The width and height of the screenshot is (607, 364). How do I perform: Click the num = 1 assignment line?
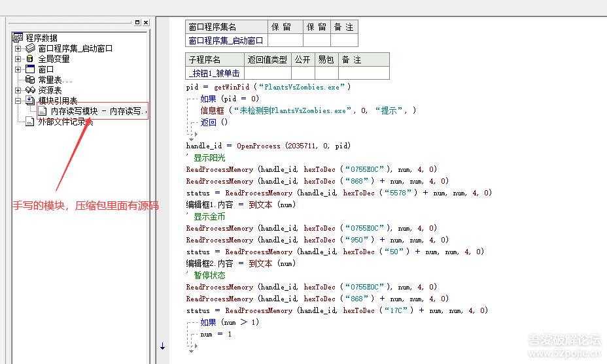coord(216,334)
